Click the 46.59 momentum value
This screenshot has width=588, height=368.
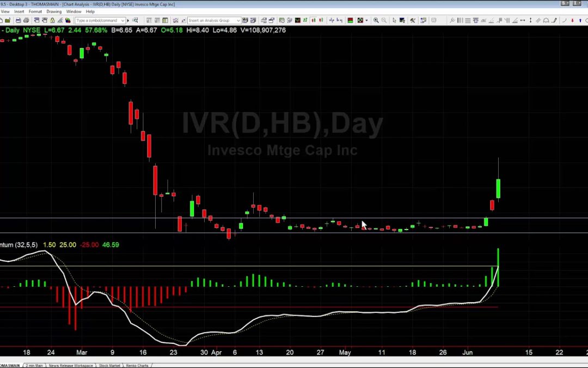(x=111, y=245)
